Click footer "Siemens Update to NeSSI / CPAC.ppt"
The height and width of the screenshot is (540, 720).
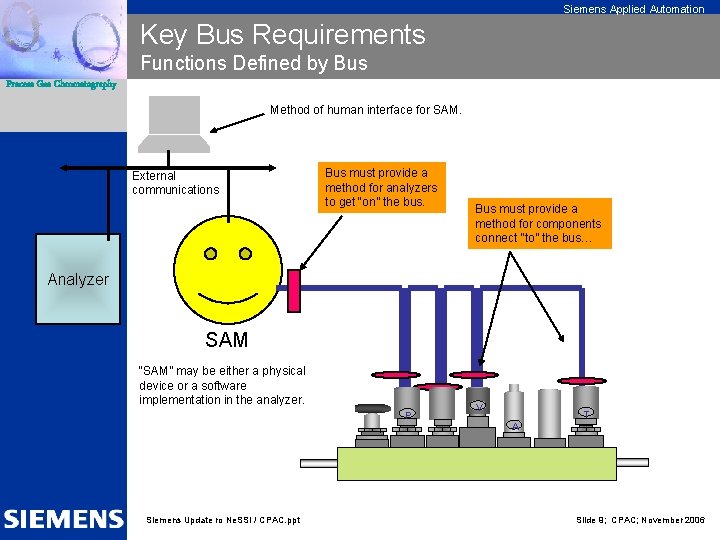click(x=223, y=520)
